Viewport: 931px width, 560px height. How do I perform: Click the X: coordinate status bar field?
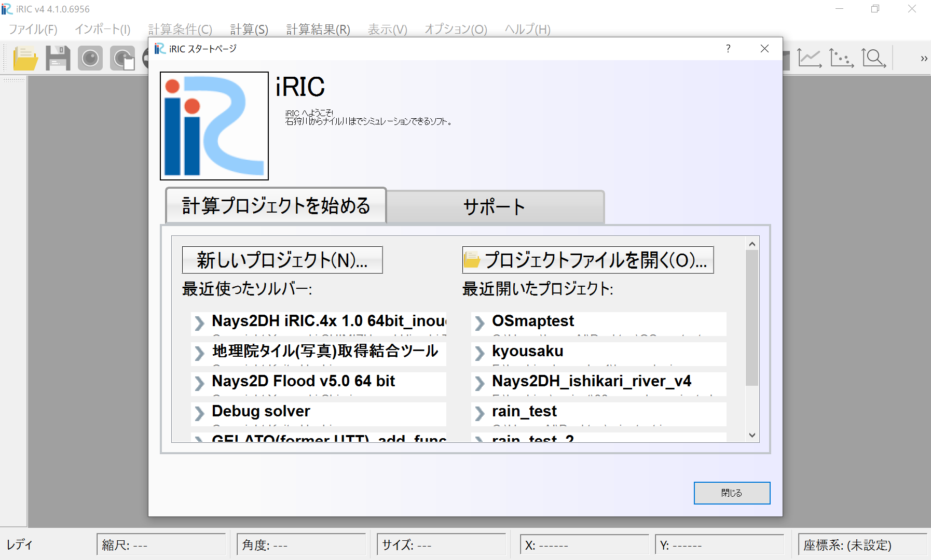(584, 545)
